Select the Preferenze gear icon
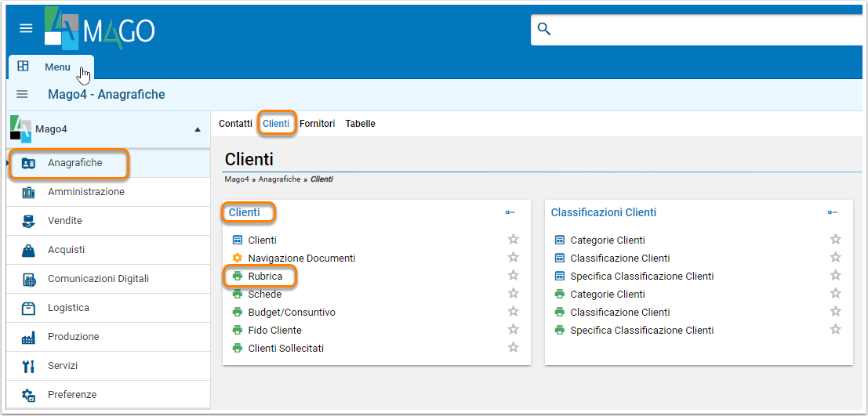 (x=28, y=395)
